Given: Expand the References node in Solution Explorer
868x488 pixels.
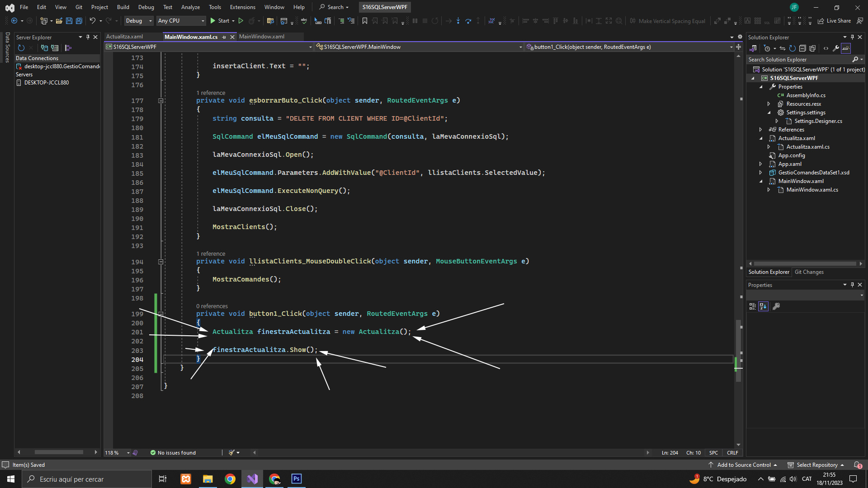Looking at the screenshot, I should 761,130.
